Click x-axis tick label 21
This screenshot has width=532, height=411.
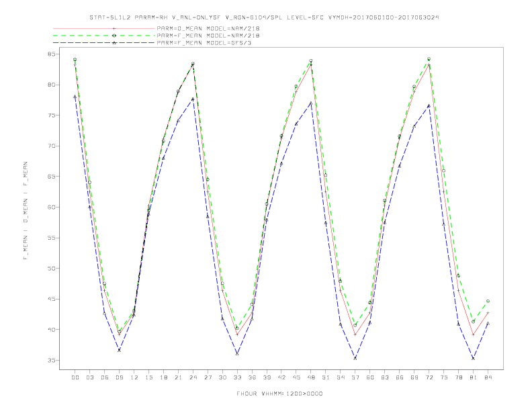[179, 377]
